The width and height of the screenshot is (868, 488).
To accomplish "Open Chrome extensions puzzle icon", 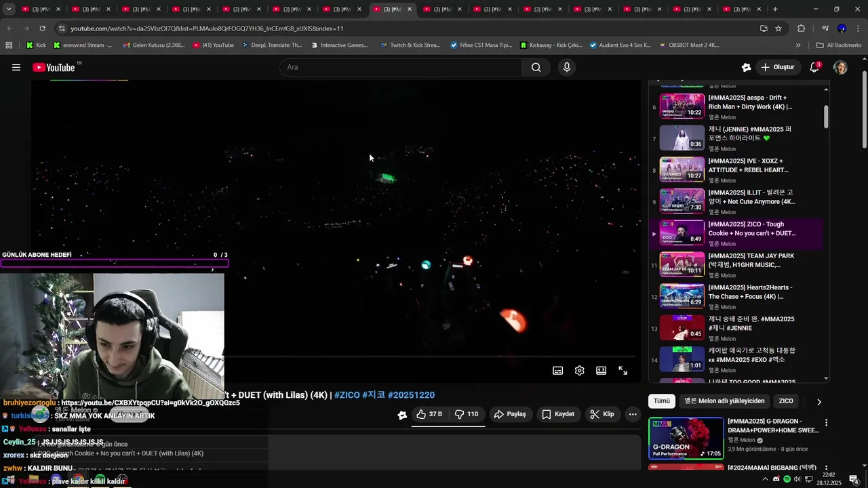I will [801, 28].
